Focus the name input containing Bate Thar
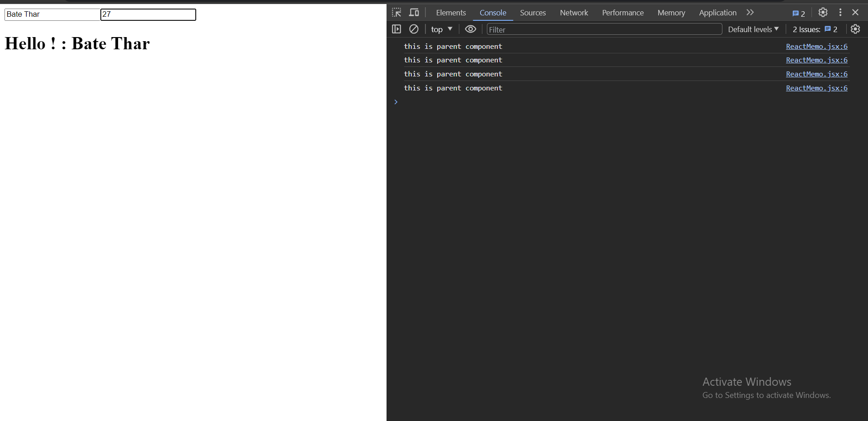Image resolution: width=868 pixels, height=421 pixels. [x=52, y=14]
